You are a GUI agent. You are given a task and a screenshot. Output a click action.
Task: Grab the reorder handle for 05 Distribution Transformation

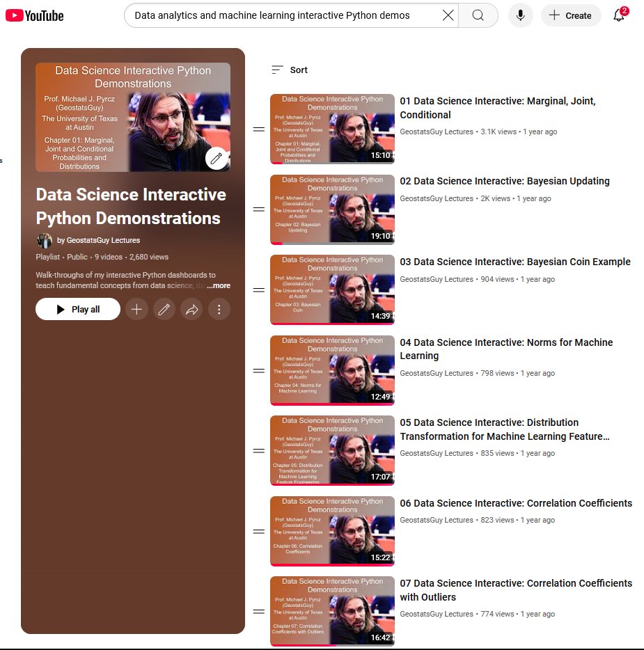259,450
